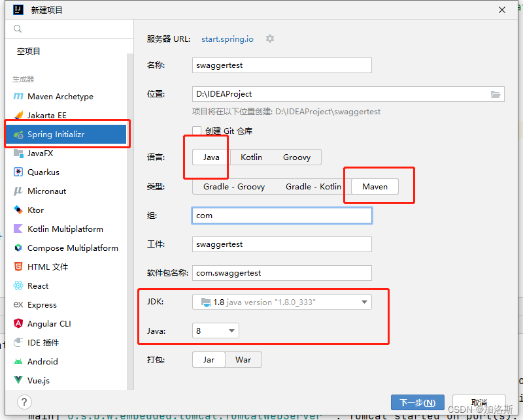
Task: Open the Java level dropdown showing 8
Action: [216, 331]
